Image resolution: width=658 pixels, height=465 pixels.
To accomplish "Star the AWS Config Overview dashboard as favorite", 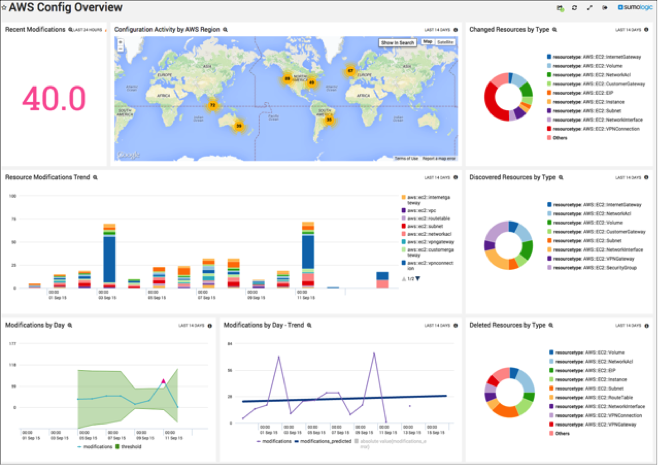I will [x=4, y=7].
